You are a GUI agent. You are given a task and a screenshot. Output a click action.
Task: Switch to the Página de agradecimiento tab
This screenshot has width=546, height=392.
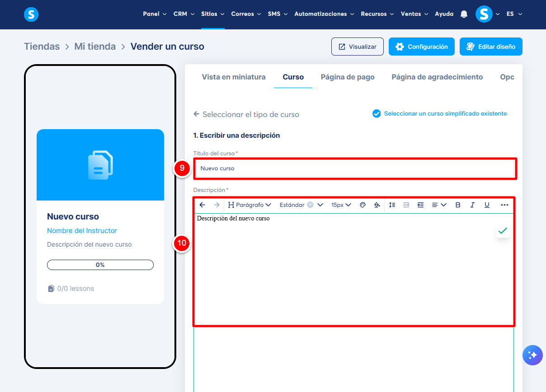[437, 77]
